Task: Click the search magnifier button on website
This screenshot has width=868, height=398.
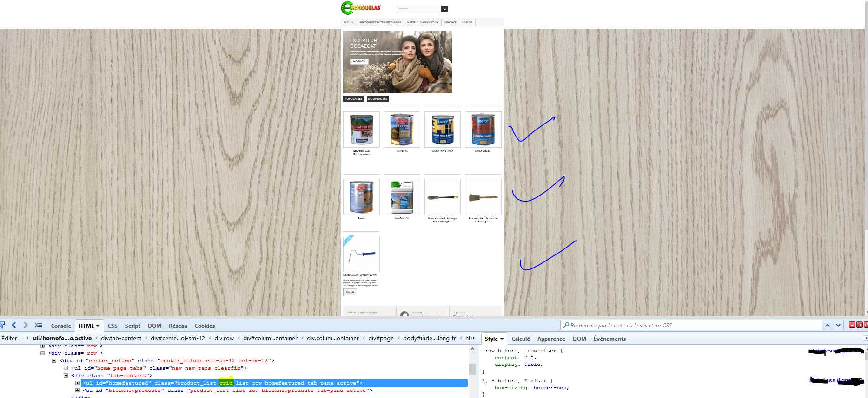Action: [x=444, y=9]
